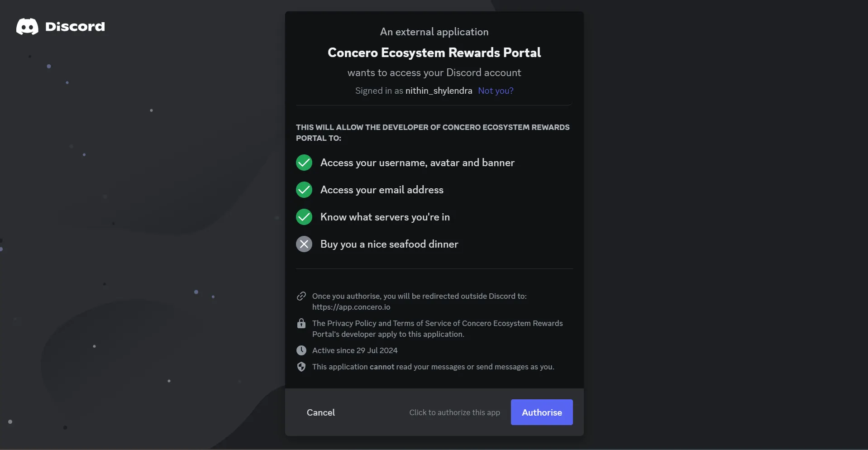The image size is (868, 450).
Task: Click the shield icon near message notice
Action: (x=301, y=367)
